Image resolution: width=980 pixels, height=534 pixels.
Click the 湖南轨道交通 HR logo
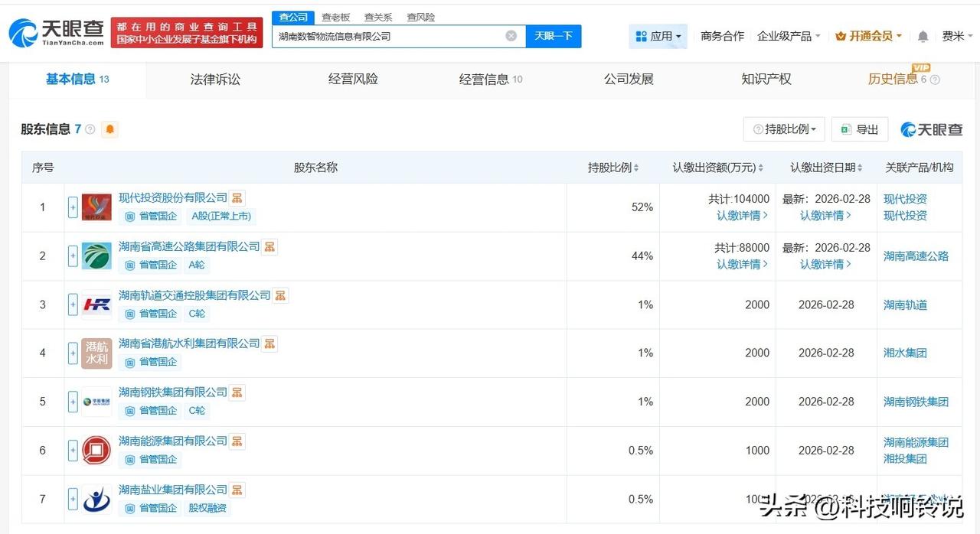(x=96, y=304)
